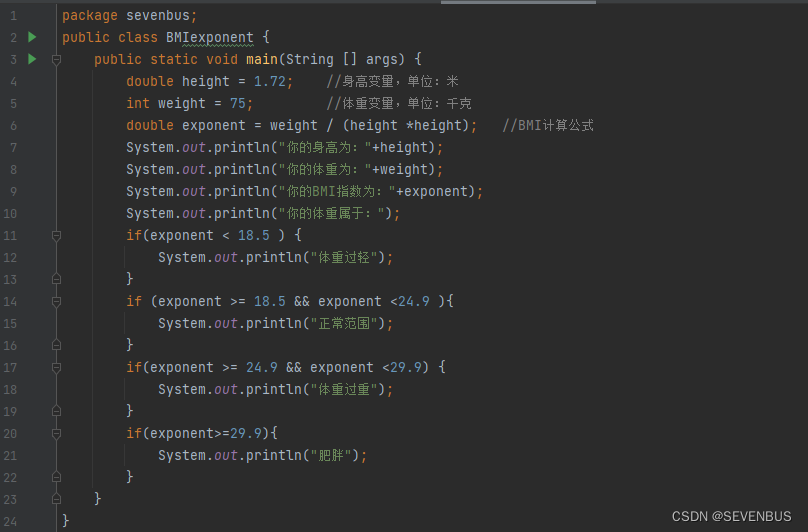Click line number 10 in the gutter

pos(11,213)
